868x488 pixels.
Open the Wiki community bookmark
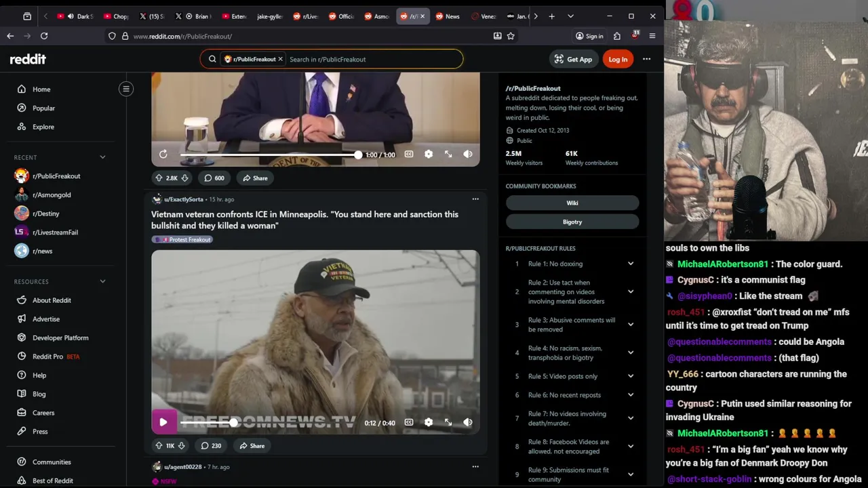point(572,203)
